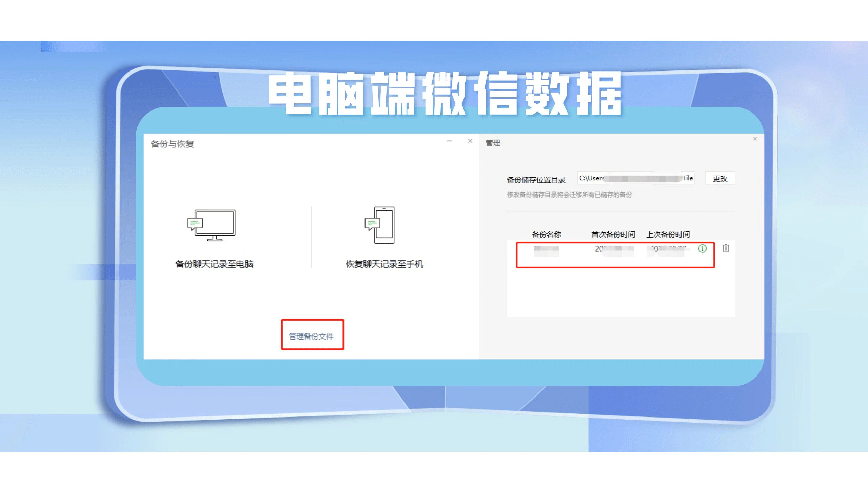
Task: Delete the backup with the trash can icon
Action: [x=726, y=248]
